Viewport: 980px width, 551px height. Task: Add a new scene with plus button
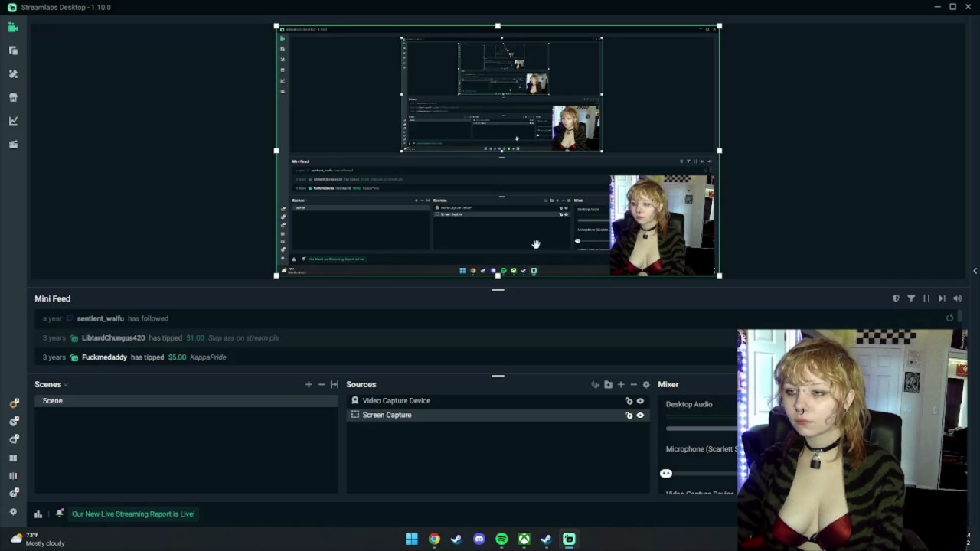(x=309, y=384)
